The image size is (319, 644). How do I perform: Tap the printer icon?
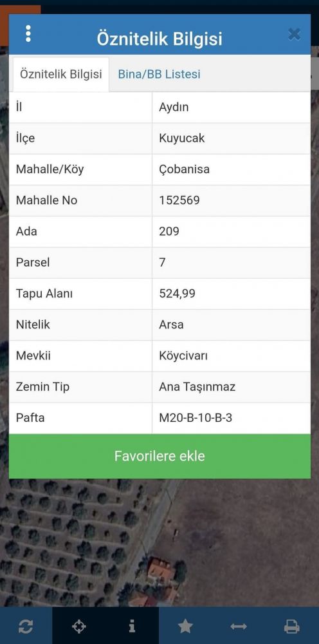coord(291,627)
